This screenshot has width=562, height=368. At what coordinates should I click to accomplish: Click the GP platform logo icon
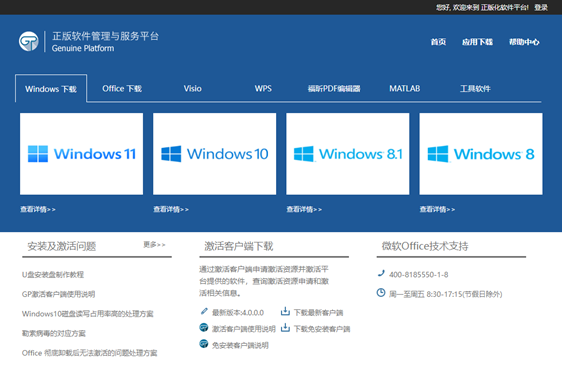click(x=29, y=42)
